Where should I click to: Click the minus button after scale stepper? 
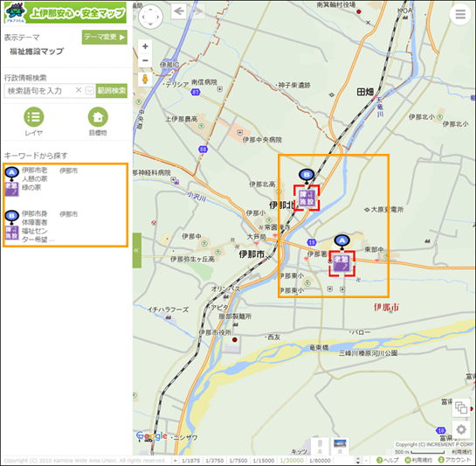(x=366, y=461)
